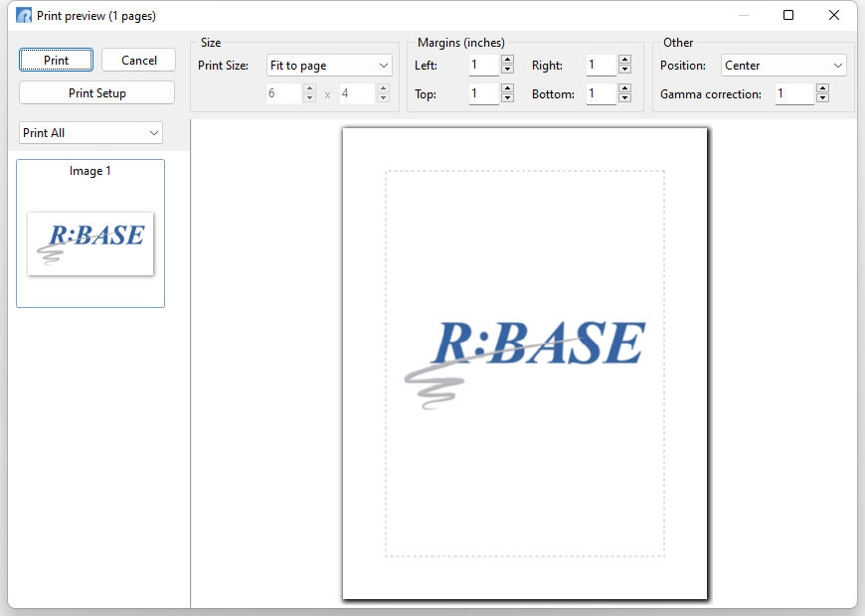Screen dimensions: 865x616
Task: Decrease the Right margin value
Action: [x=624, y=70]
